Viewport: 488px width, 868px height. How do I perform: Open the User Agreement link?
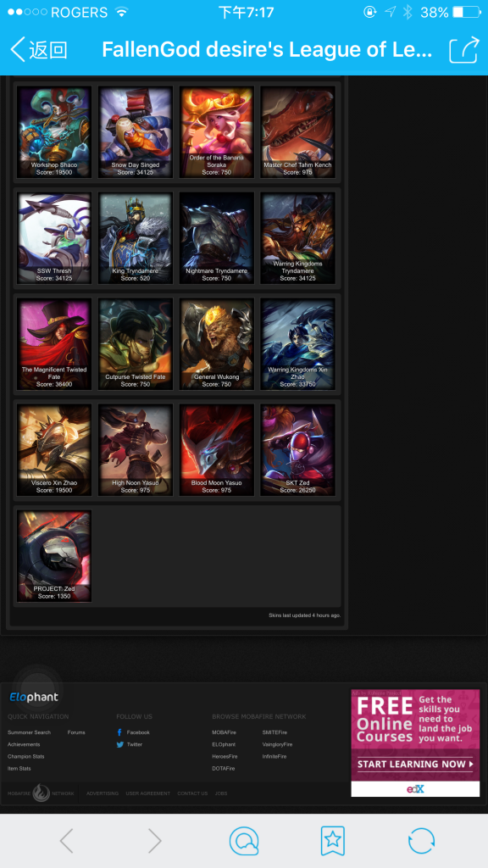click(x=147, y=793)
